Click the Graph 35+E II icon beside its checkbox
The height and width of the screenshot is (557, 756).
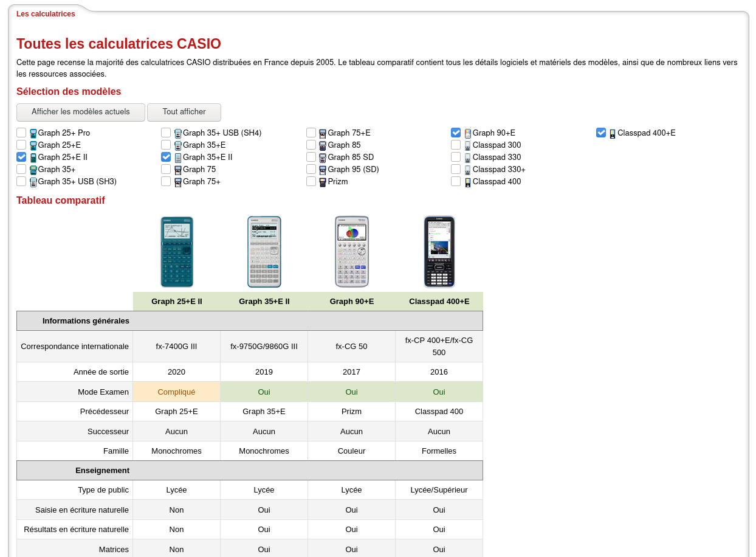178,157
